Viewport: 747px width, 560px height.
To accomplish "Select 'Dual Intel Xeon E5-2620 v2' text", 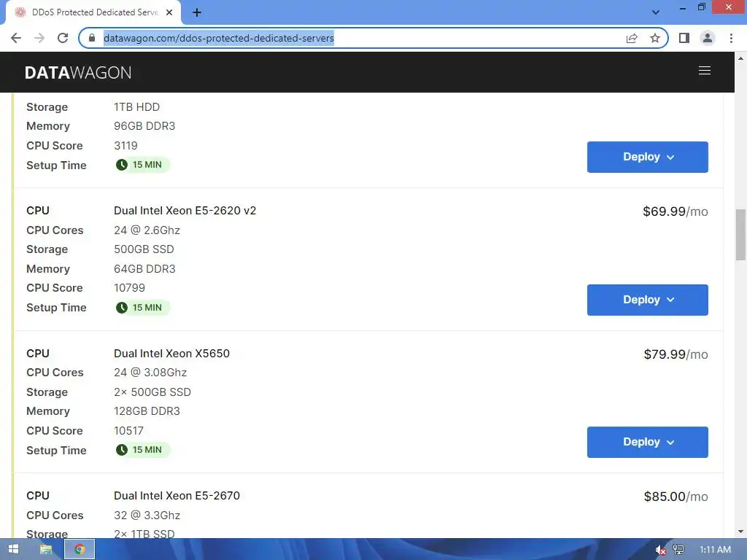I will [185, 211].
